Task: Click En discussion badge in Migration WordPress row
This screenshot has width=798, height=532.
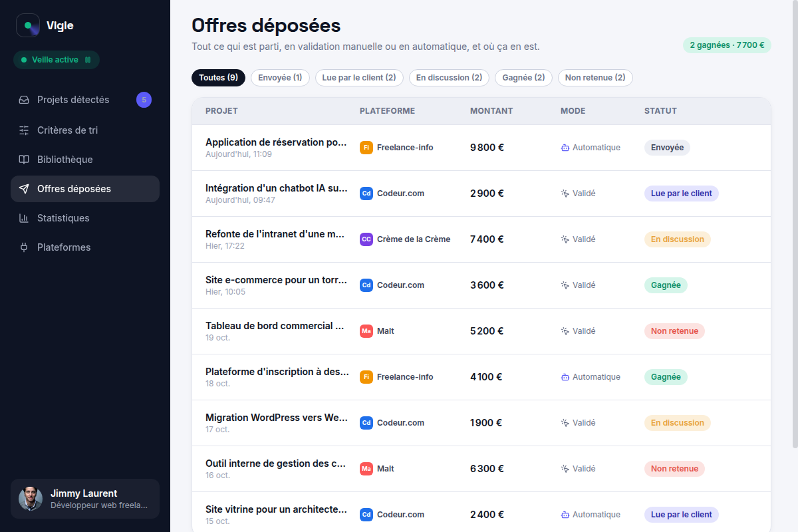Action: point(677,423)
